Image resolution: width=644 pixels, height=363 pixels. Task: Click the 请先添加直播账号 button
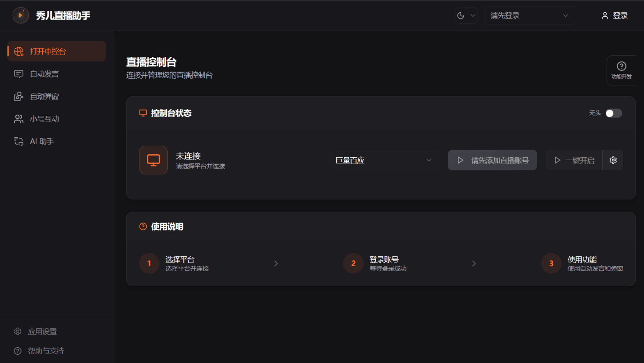pyautogui.click(x=492, y=160)
